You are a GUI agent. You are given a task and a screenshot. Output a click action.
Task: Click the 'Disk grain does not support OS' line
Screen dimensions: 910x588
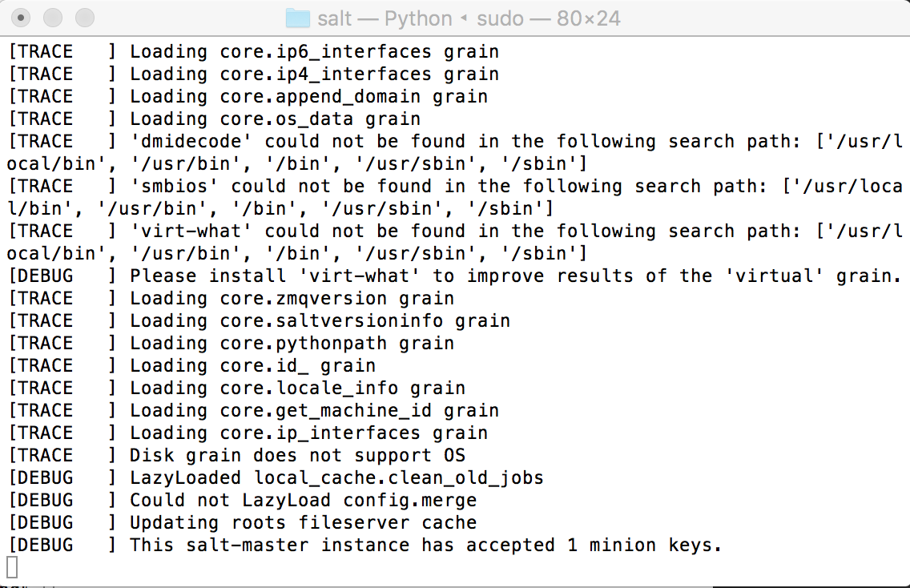pos(237,456)
